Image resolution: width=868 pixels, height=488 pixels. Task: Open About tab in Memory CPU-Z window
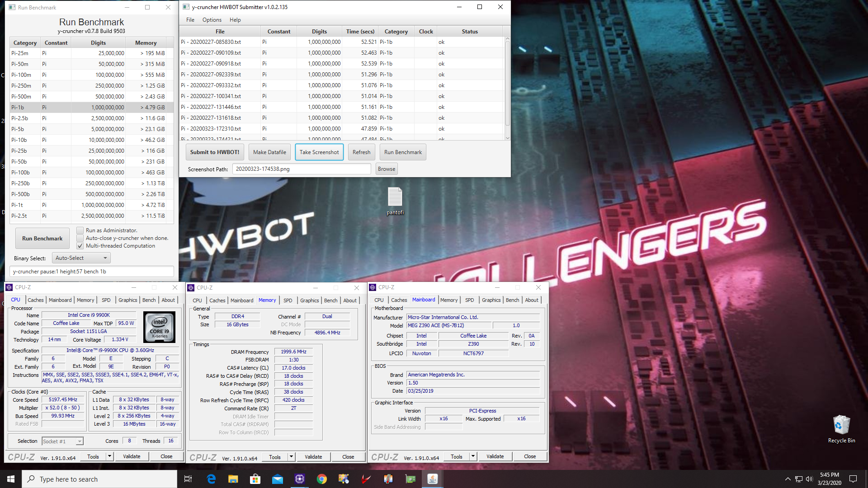point(350,300)
